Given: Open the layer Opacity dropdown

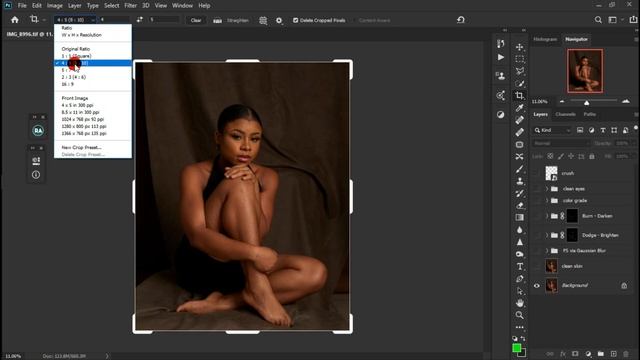Looking at the screenshot, I should (x=633, y=144).
